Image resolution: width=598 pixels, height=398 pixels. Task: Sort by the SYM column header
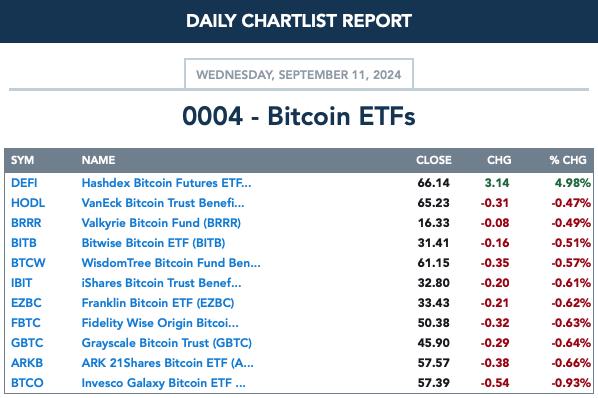click(23, 160)
